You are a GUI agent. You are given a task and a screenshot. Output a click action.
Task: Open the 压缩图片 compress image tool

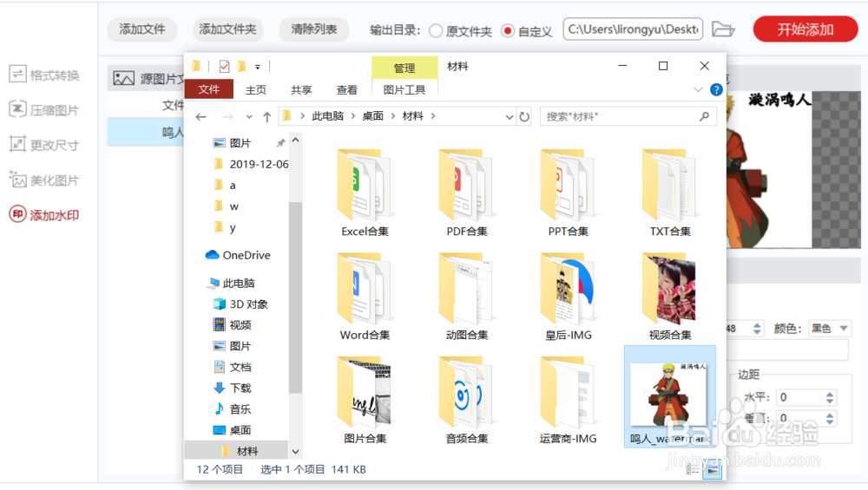coord(44,109)
